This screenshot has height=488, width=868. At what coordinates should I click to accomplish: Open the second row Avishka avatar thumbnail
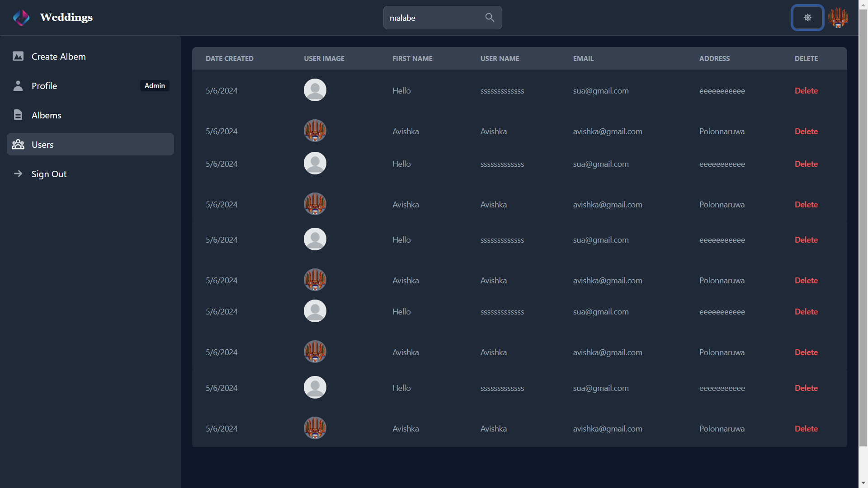(315, 131)
